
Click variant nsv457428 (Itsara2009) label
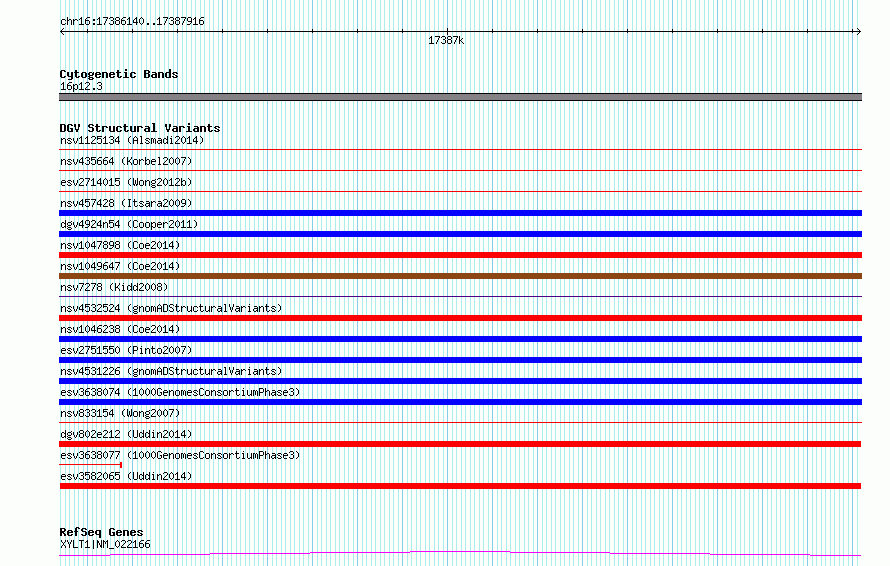126,203
